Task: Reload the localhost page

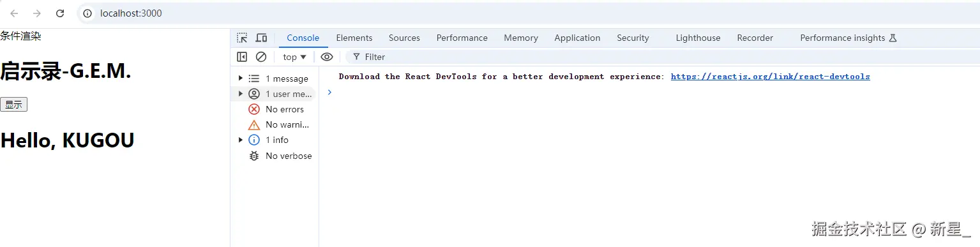Action: click(x=60, y=13)
